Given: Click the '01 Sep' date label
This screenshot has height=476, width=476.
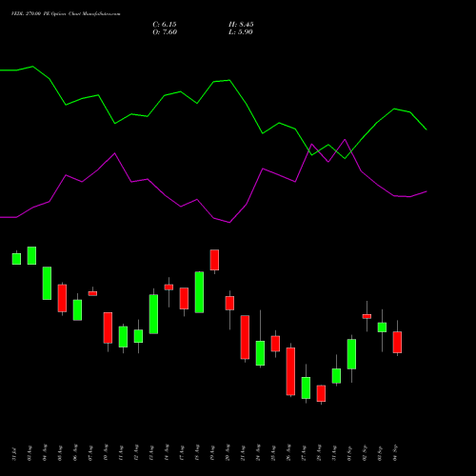Looking at the screenshot, I should tap(349, 453).
